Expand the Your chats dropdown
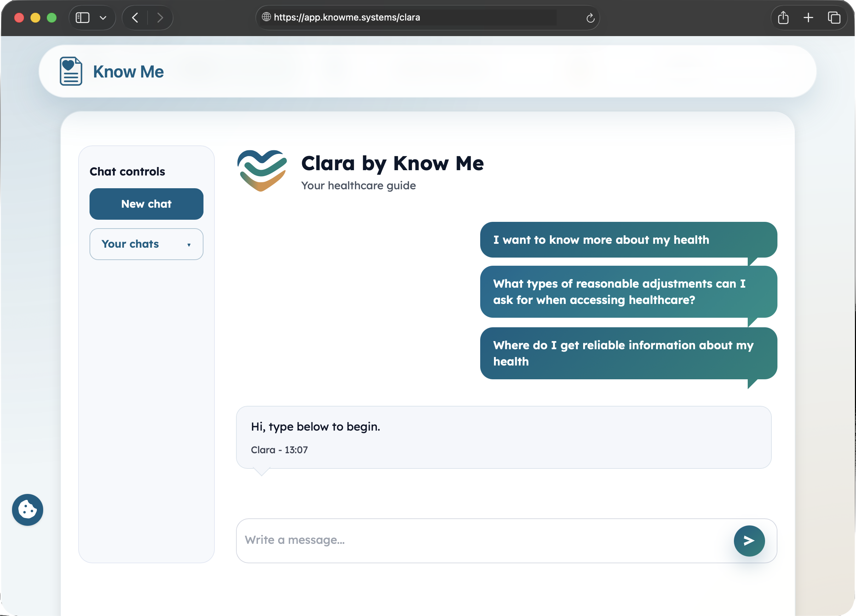This screenshot has height=616, width=856. (x=147, y=244)
